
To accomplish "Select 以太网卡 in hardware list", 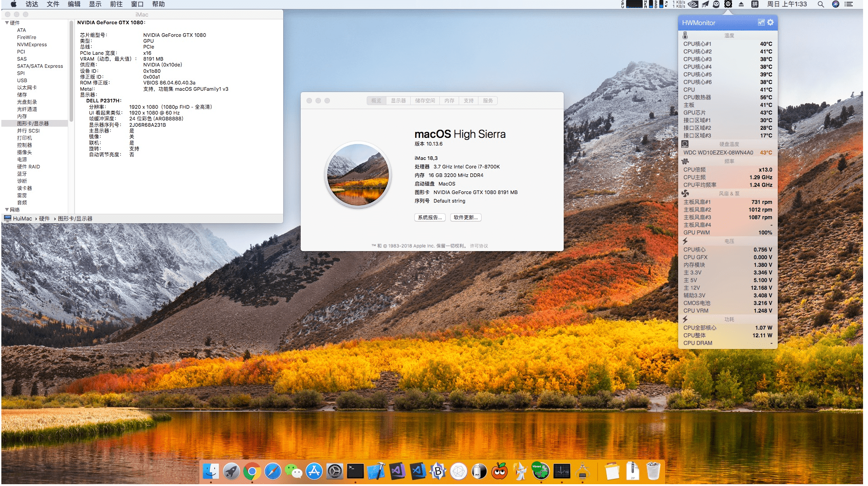I will pyautogui.click(x=27, y=88).
